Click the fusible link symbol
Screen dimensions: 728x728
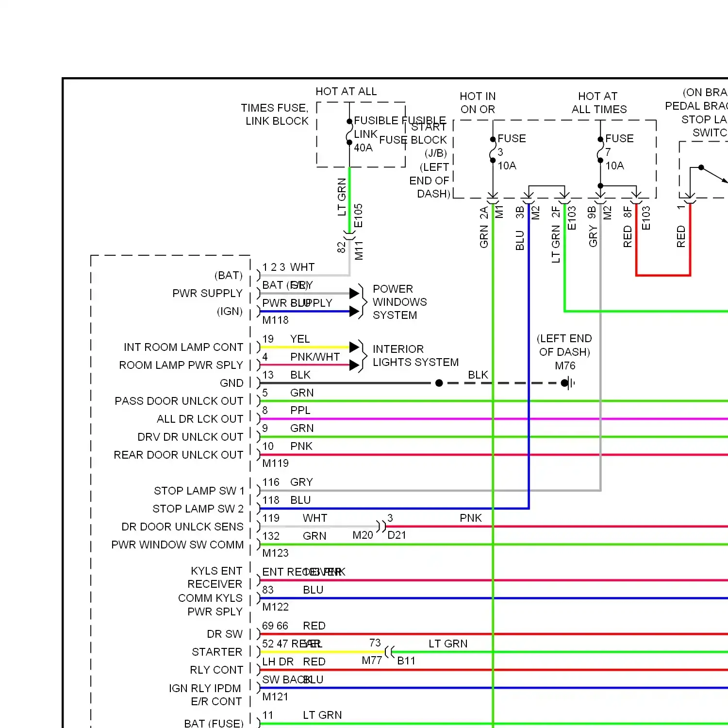coord(349,132)
